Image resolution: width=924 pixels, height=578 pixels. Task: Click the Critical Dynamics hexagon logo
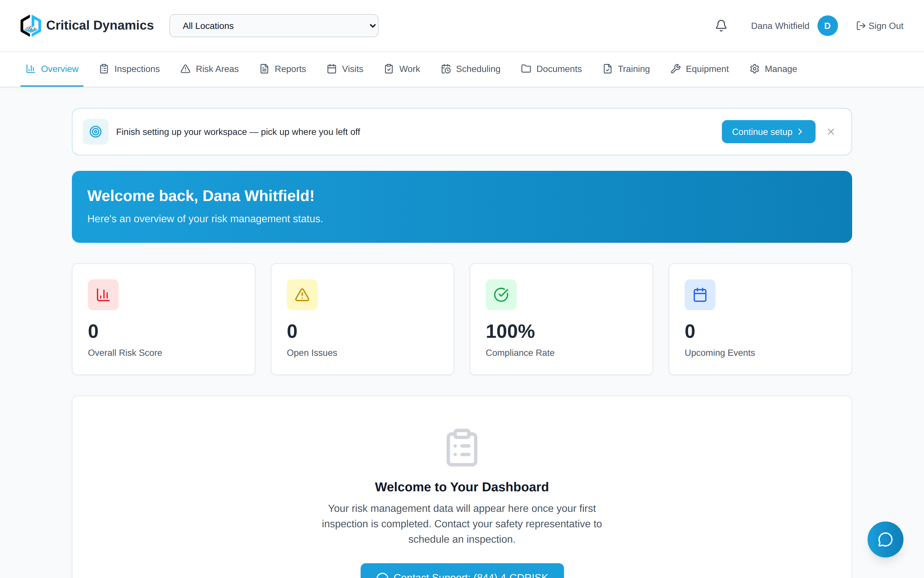(x=30, y=26)
